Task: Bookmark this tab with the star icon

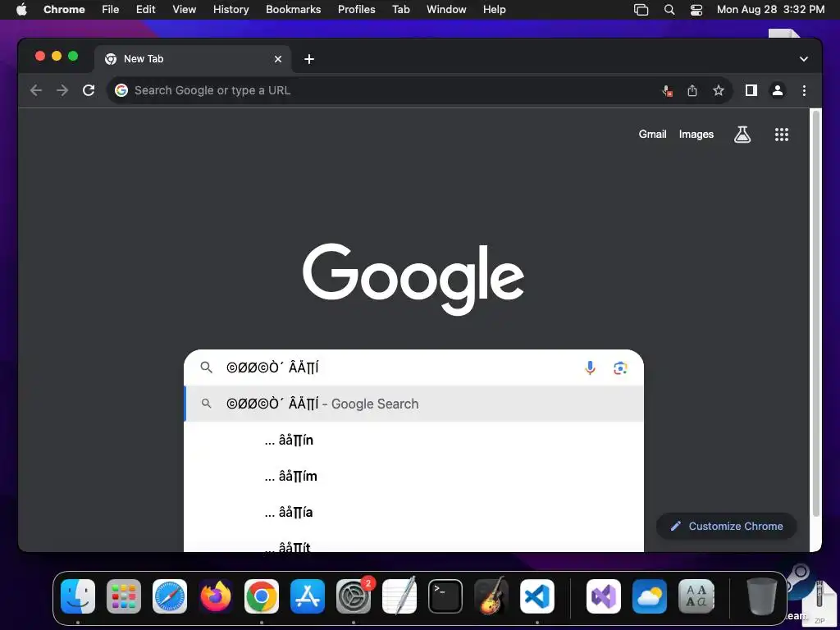Action: coord(719,90)
